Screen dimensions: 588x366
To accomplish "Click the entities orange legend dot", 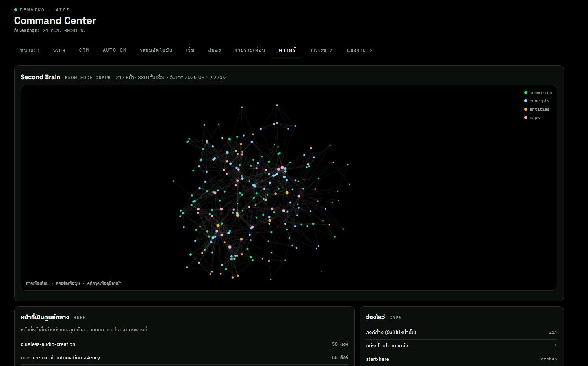I will tap(525, 109).
